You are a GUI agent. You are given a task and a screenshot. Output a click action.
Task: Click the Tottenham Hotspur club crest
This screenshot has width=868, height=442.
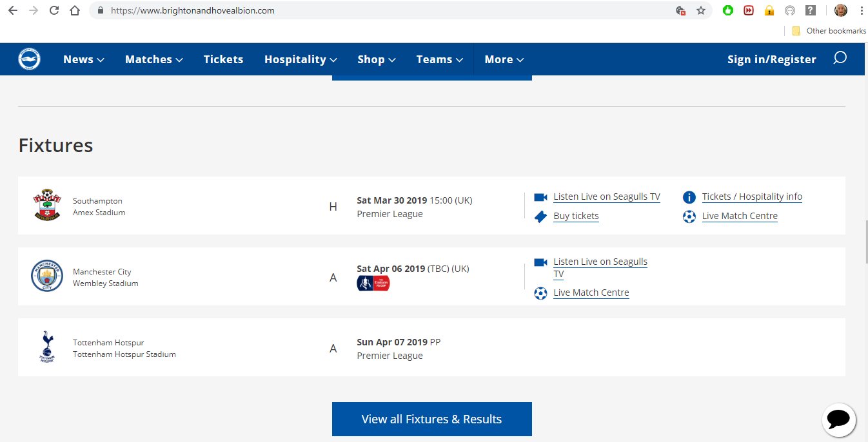(47, 347)
